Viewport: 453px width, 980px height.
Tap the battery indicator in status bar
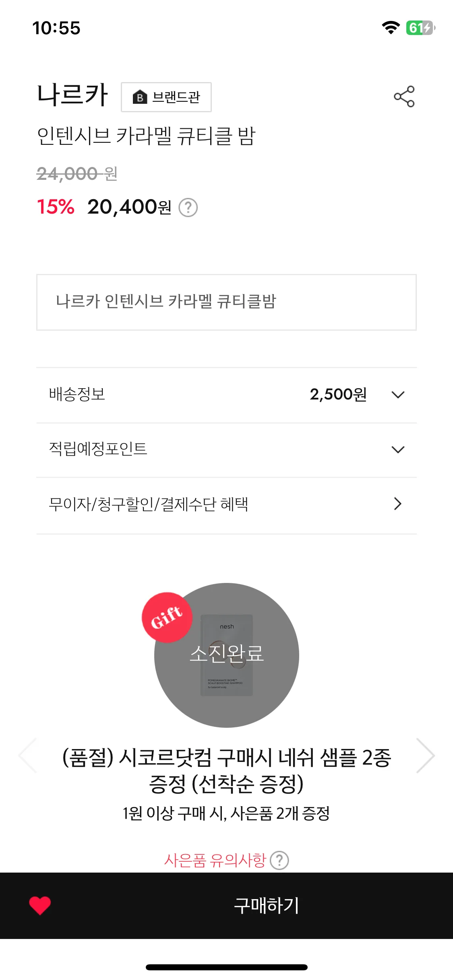(x=420, y=28)
